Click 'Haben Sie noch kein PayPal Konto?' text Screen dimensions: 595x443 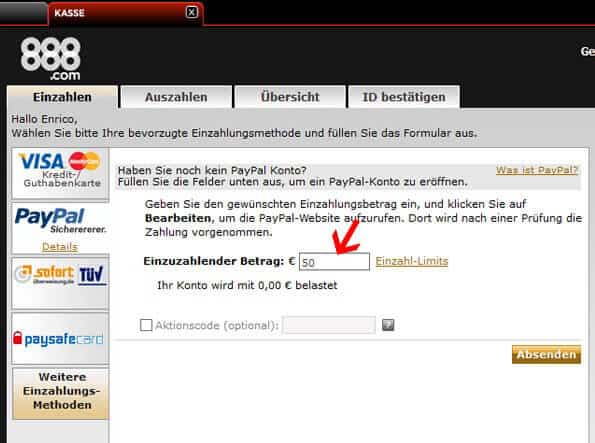[x=212, y=170]
